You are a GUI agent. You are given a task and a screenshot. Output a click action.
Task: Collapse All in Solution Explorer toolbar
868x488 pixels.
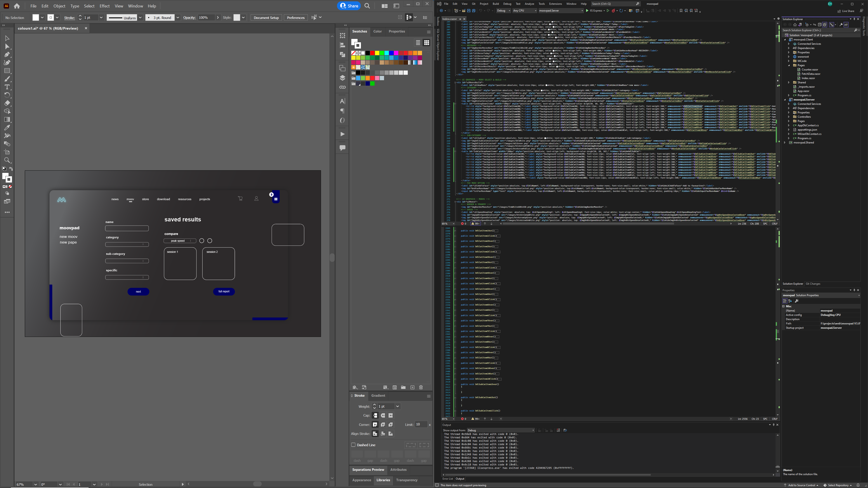[x=819, y=25]
